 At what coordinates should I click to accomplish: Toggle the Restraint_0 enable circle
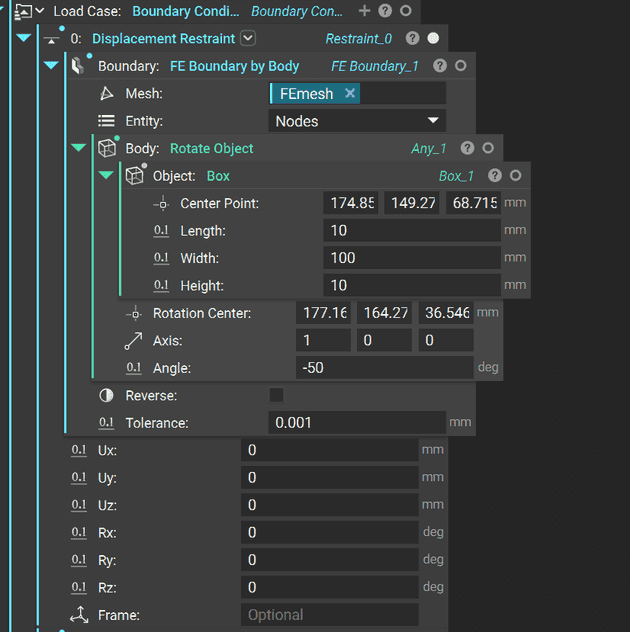433,39
